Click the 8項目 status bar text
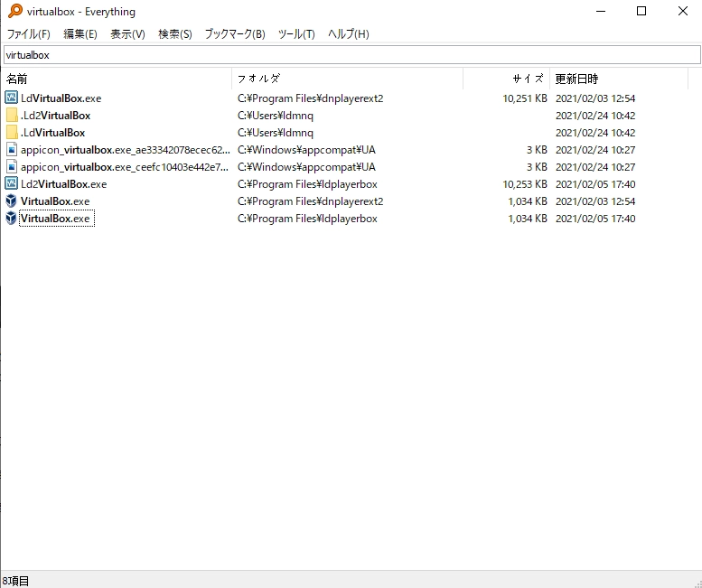 pos(15,581)
